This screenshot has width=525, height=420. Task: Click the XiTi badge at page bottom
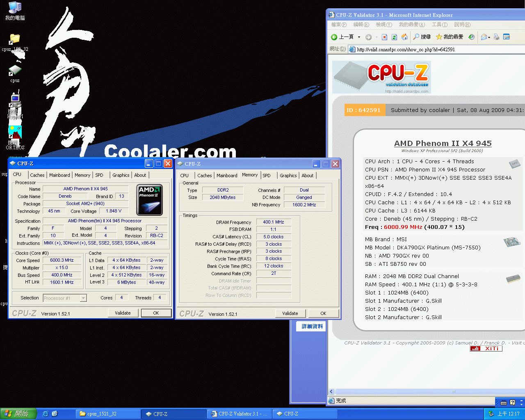coord(486,348)
